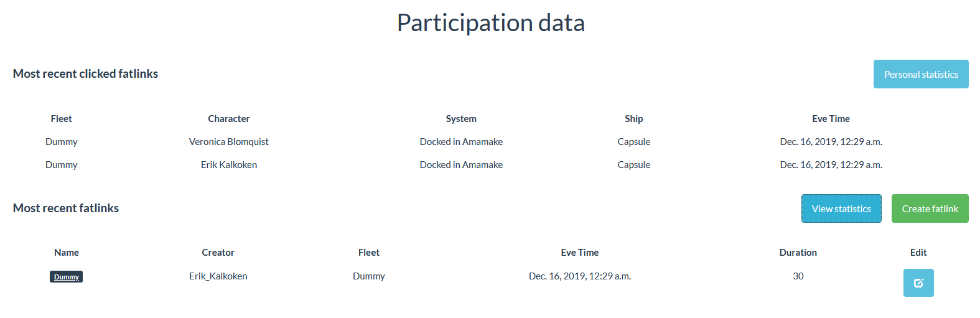Open Personal statistics
This screenshot has height=318, width=980.
921,74
